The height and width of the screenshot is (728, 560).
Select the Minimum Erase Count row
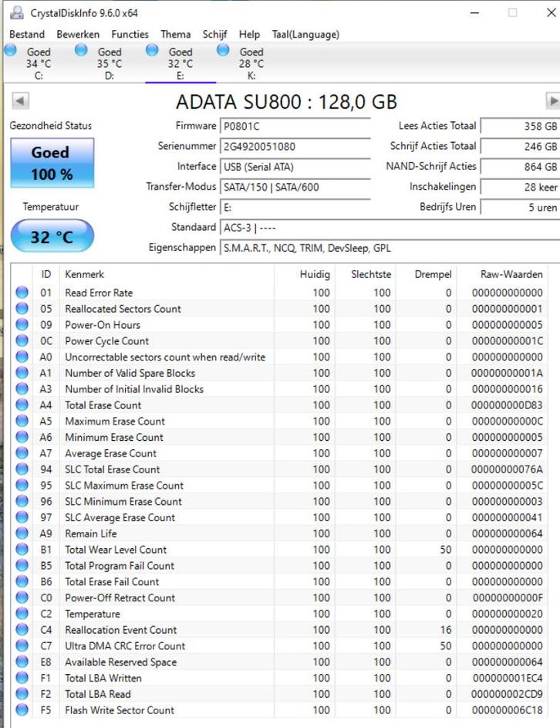point(279,437)
